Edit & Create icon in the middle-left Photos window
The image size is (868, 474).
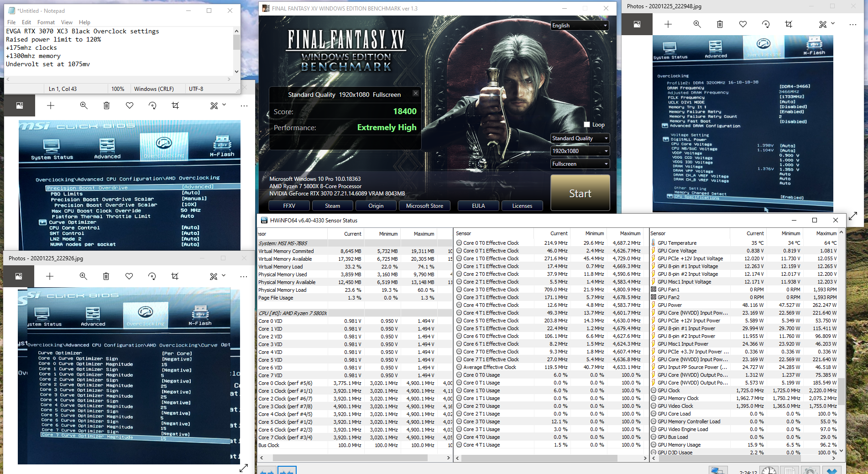pos(214,105)
